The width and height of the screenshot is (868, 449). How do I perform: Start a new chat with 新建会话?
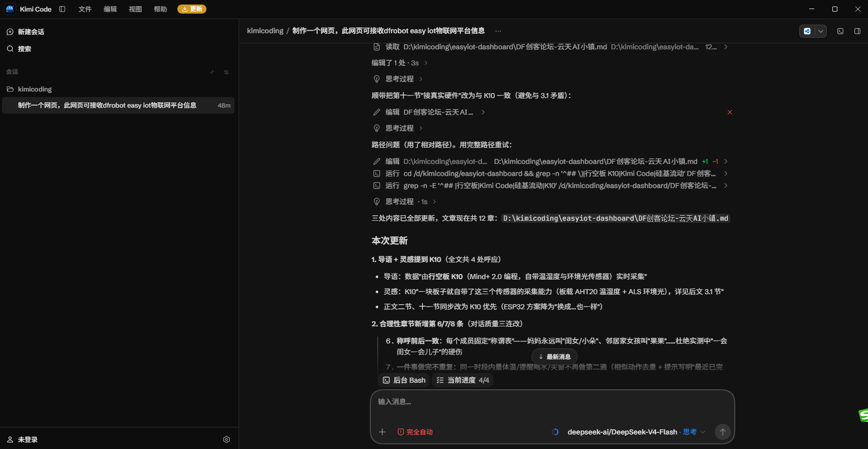(25, 32)
